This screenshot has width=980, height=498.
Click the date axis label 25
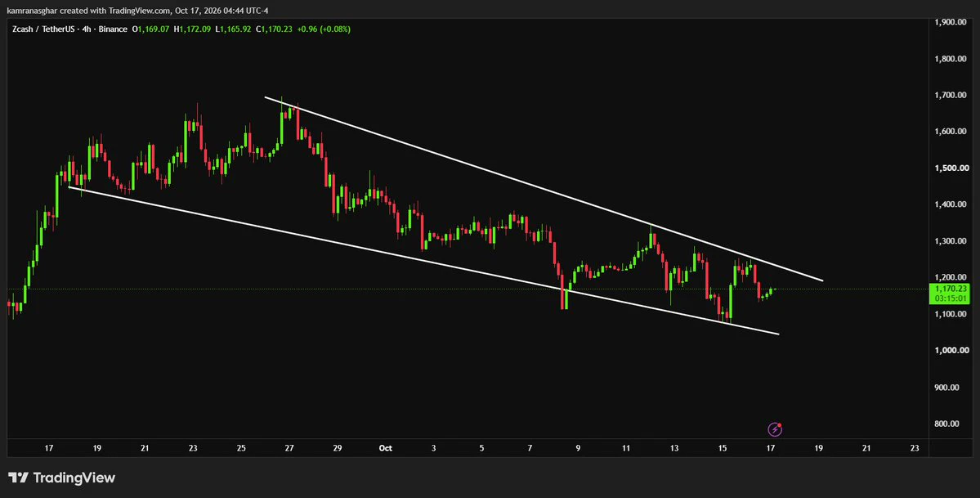point(242,448)
